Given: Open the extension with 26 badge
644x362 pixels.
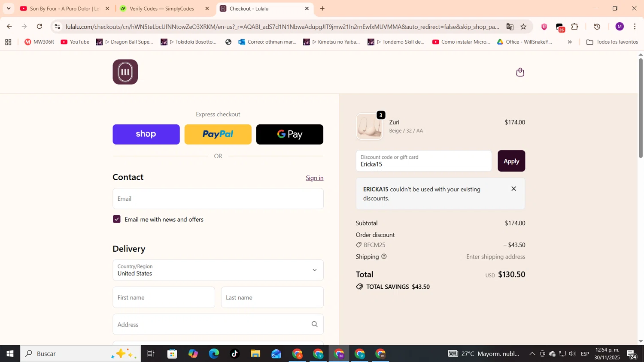Looking at the screenshot, I should point(560,27).
